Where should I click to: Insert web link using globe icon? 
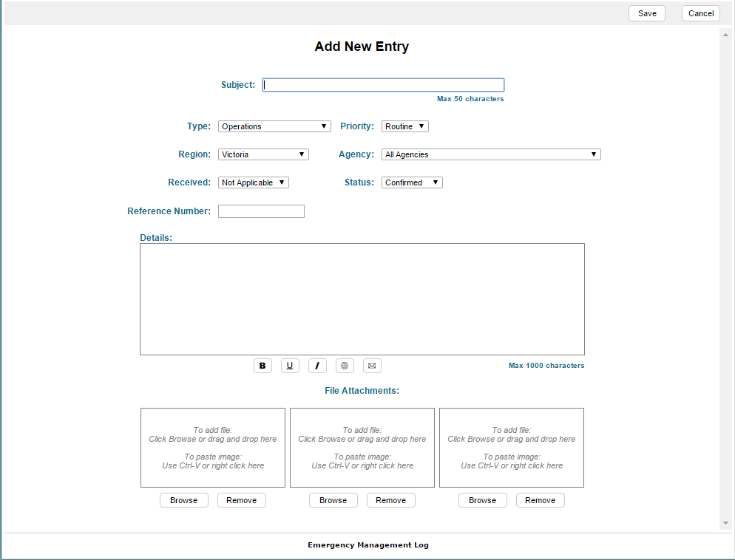point(345,366)
